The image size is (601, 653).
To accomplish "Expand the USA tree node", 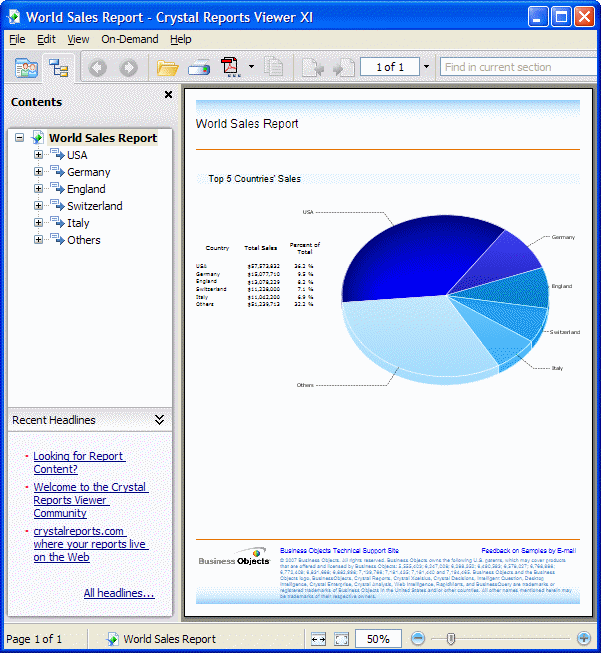I will (x=38, y=155).
